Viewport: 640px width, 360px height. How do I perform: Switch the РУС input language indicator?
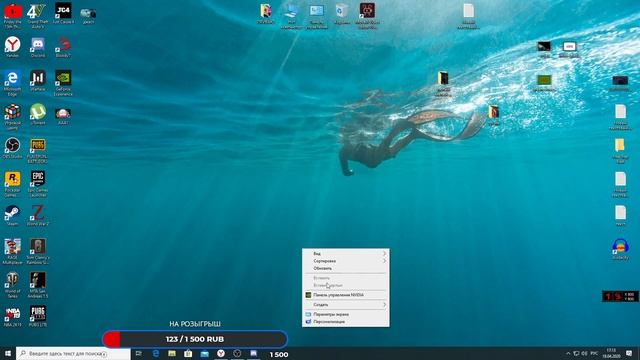click(594, 353)
